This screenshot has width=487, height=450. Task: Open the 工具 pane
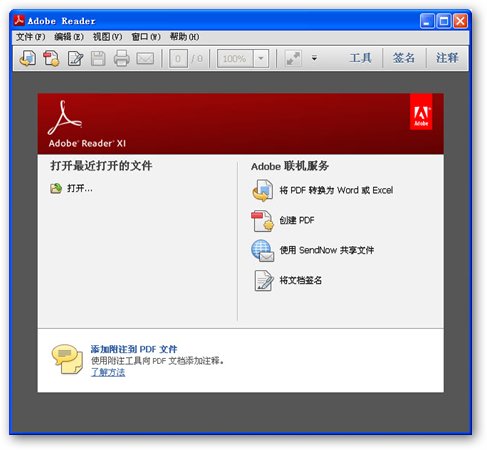point(360,58)
